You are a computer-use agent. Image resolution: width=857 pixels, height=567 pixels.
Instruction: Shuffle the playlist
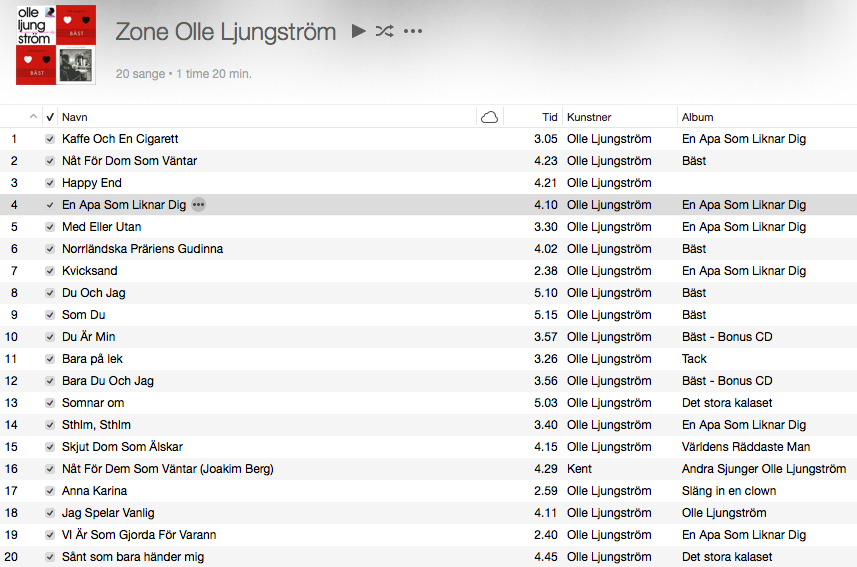384,31
